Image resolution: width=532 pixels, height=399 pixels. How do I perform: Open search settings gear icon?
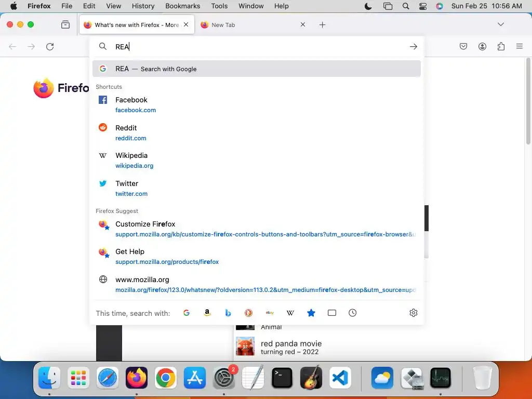[413, 313]
